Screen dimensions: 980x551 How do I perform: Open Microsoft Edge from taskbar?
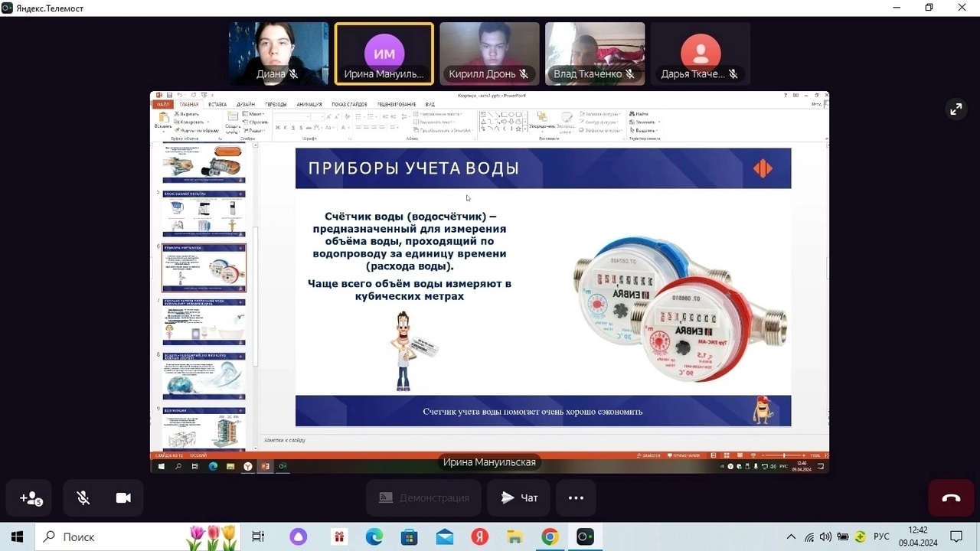click(374, 536)
